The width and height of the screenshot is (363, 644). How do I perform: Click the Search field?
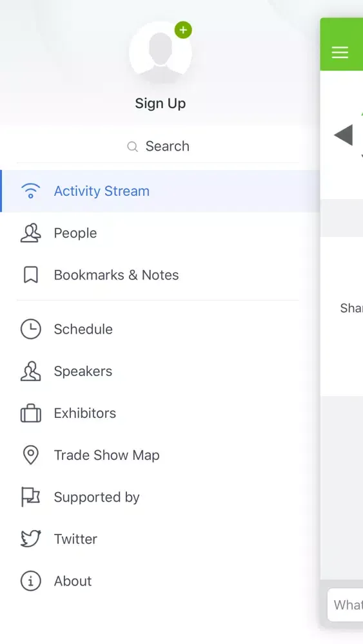(x=158, y=146)
